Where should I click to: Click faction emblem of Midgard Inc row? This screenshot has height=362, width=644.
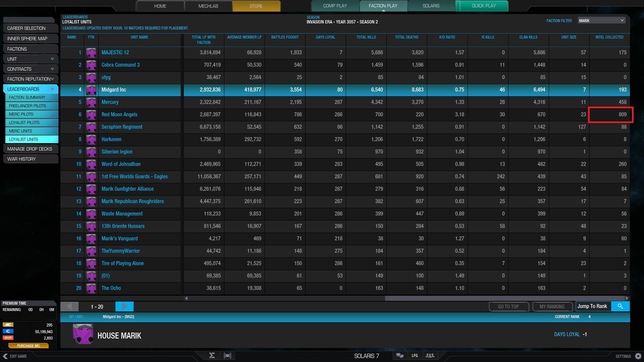pos(91,90)
